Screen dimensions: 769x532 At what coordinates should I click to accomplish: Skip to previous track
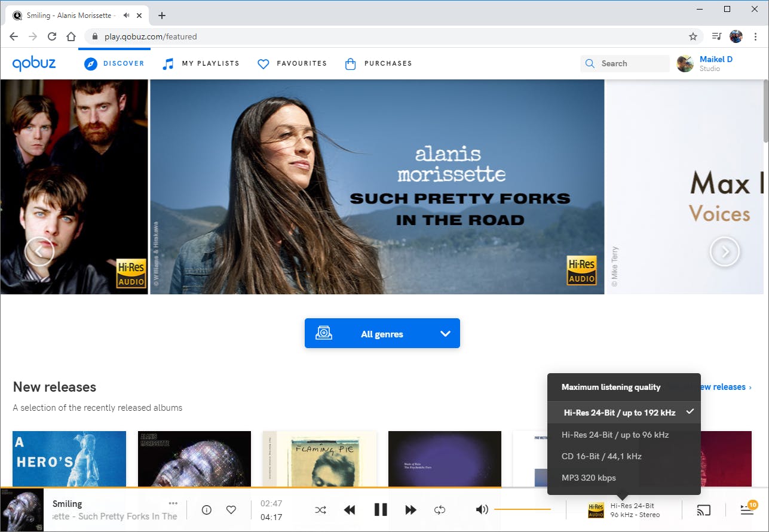(x=350, y=510)
